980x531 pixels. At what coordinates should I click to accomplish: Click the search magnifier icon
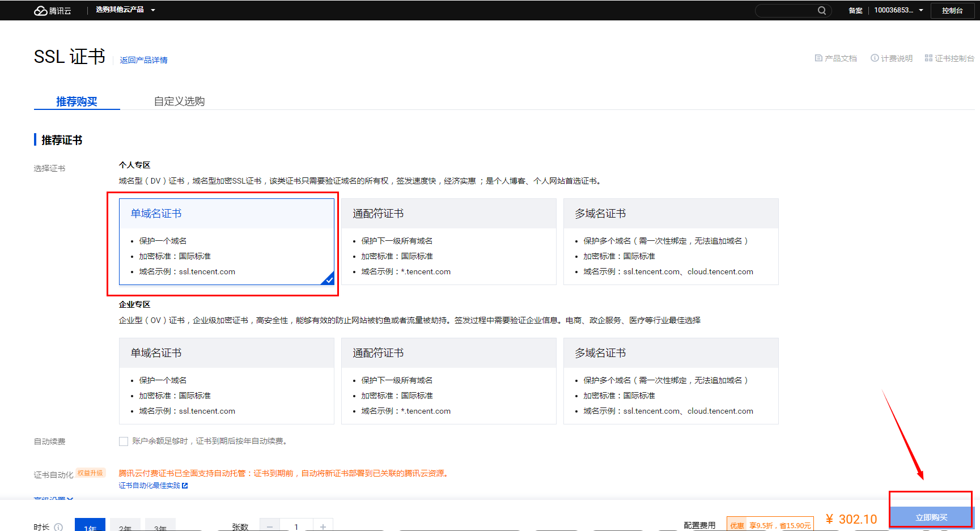click(821, 10)
